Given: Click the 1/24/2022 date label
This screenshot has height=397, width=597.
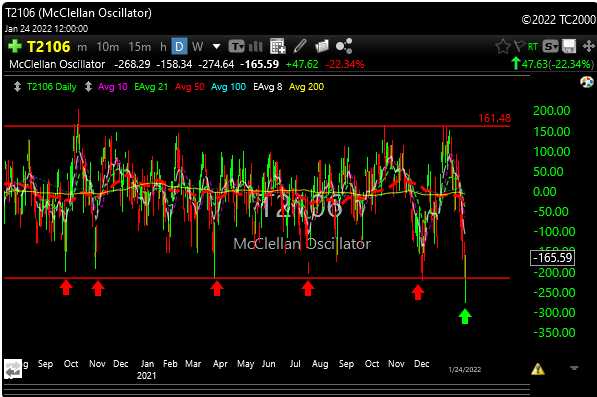Looking at the screenshot, I should point(465,370).
